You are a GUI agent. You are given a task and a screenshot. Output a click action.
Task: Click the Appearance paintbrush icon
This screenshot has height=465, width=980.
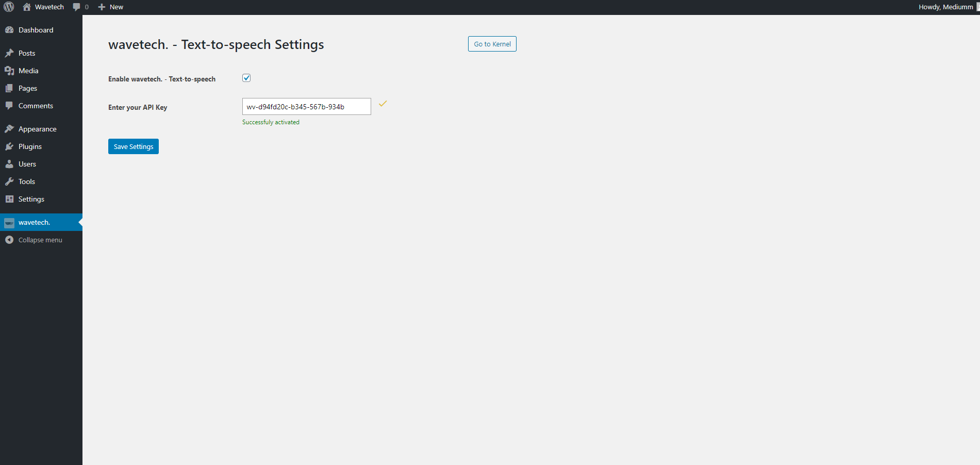click(9, 129)
